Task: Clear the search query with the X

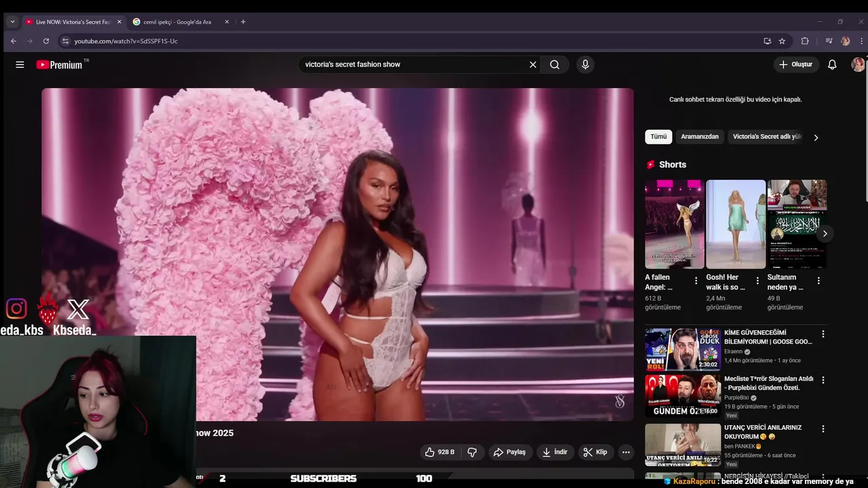Action: 533,64
